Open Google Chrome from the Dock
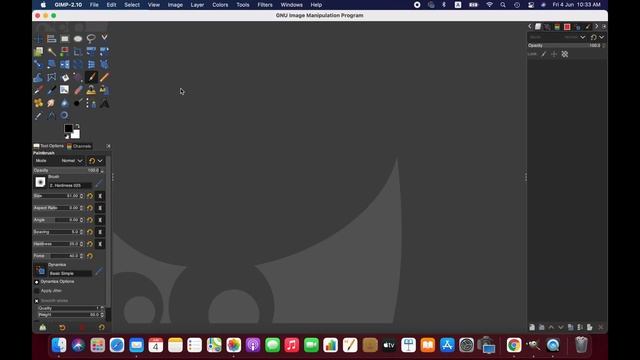 (514, 345)
